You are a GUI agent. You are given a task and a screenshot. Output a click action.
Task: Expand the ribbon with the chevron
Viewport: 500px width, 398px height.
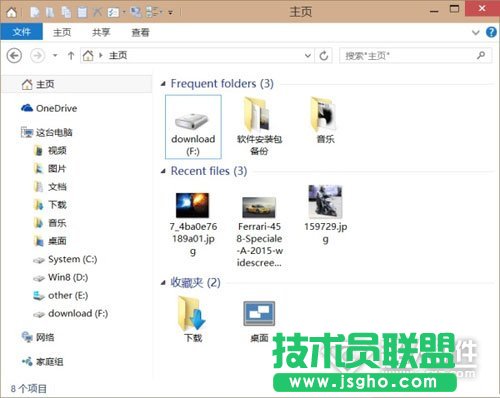coord(476,32)
